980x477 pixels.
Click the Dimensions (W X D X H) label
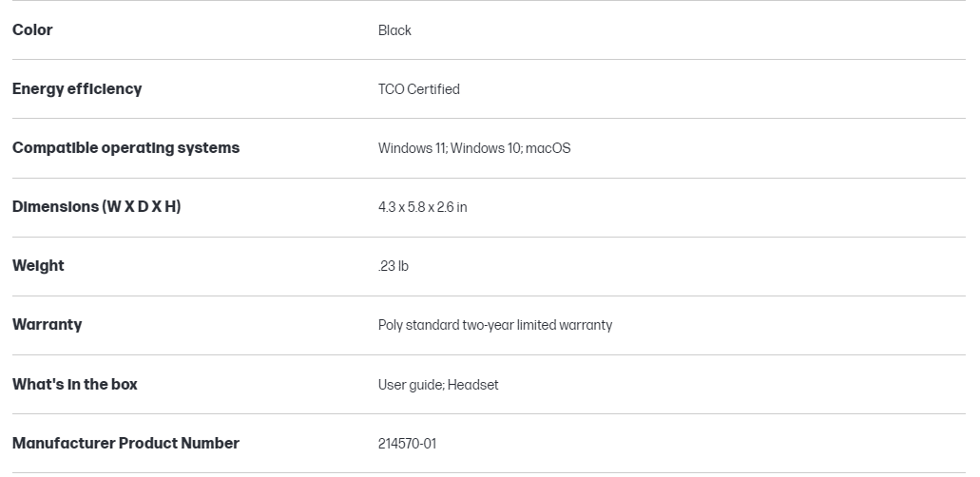[96, 207]
